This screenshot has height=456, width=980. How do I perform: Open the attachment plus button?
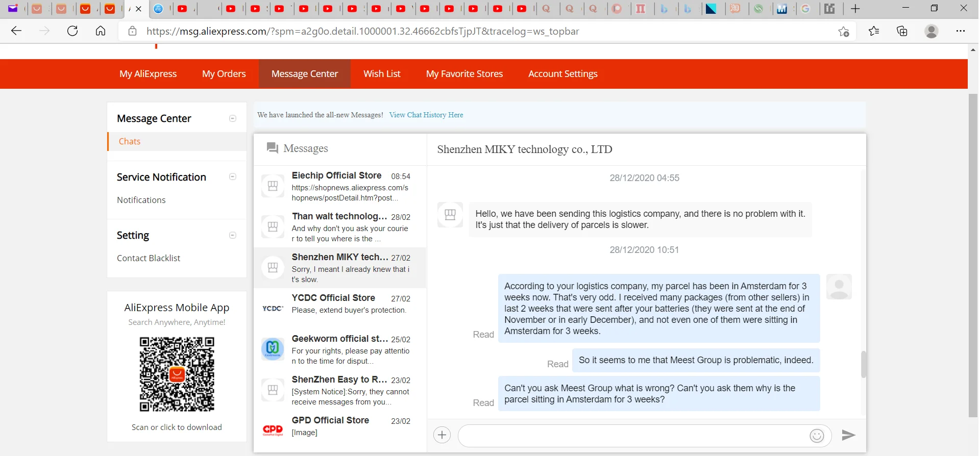(x=442, y=435)
